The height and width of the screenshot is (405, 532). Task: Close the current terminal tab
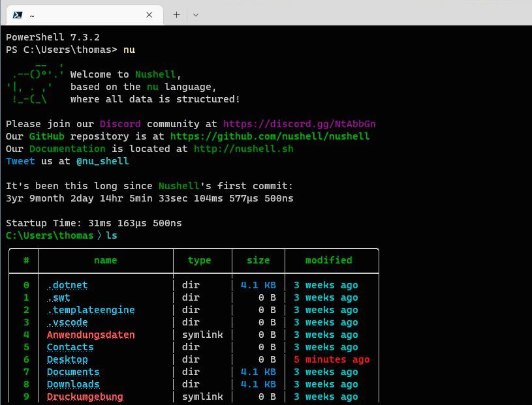[149, 14]
